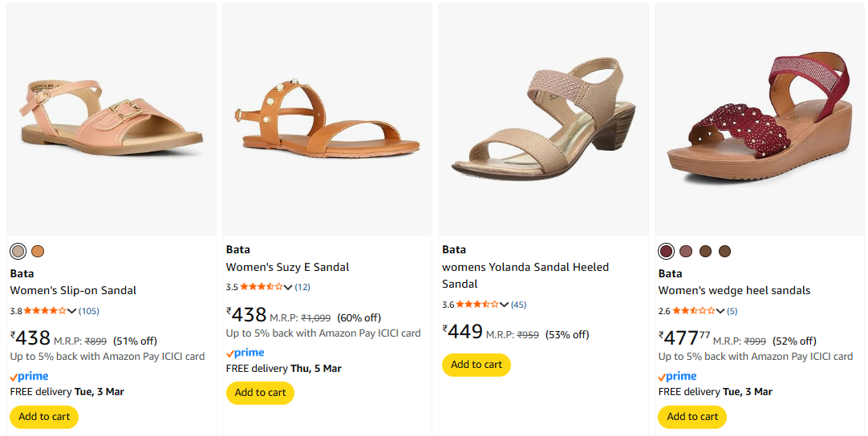Click star rating icons of Suzy E Sandal
Screen dimensions: 868x436
(x=262, y=287)
